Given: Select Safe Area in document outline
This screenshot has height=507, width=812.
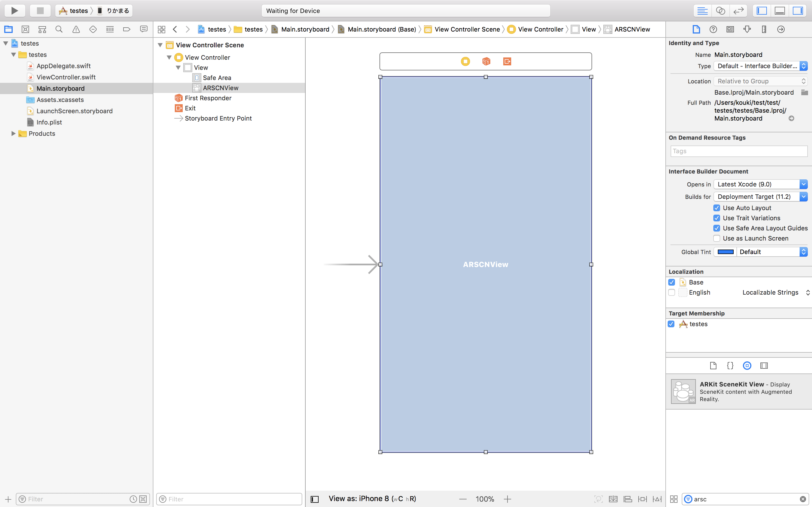Looking at the screenshot, I should 217,78.
